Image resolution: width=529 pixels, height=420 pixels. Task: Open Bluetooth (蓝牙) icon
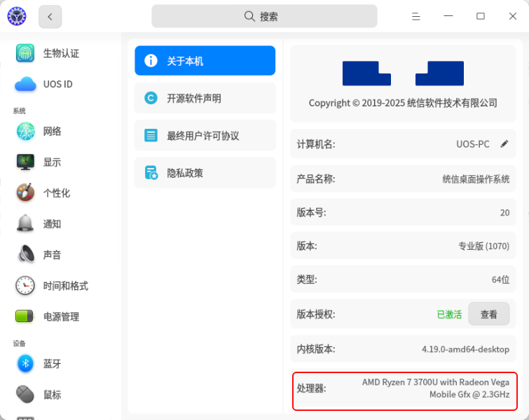pyautogui.click(x=25, y=364)
